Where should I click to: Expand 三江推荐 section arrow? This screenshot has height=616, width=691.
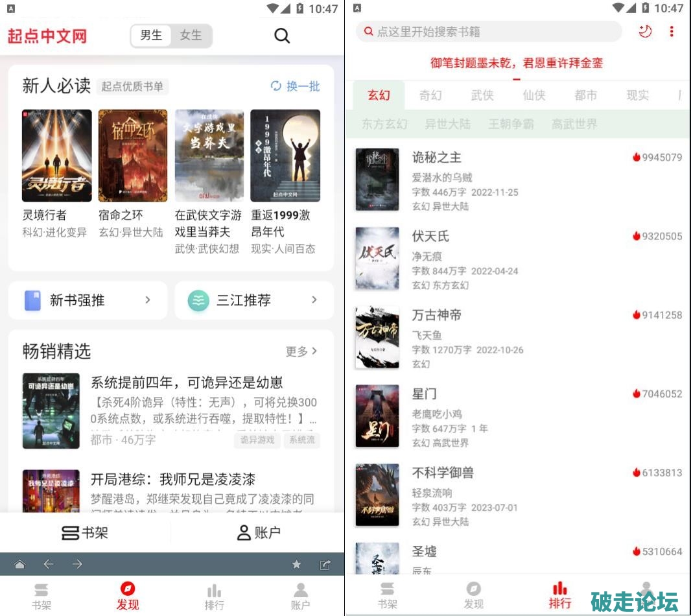coord(314,300)
